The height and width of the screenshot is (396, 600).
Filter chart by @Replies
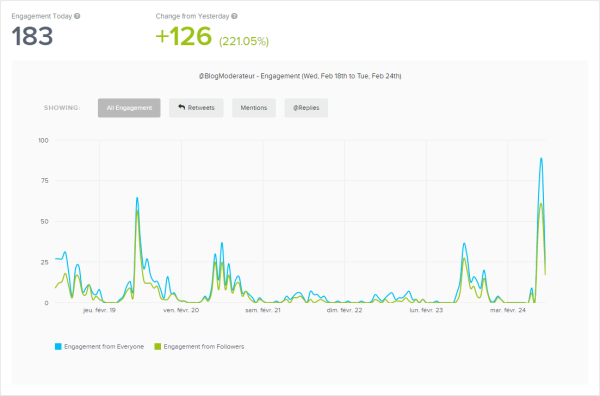click(306, 108)
